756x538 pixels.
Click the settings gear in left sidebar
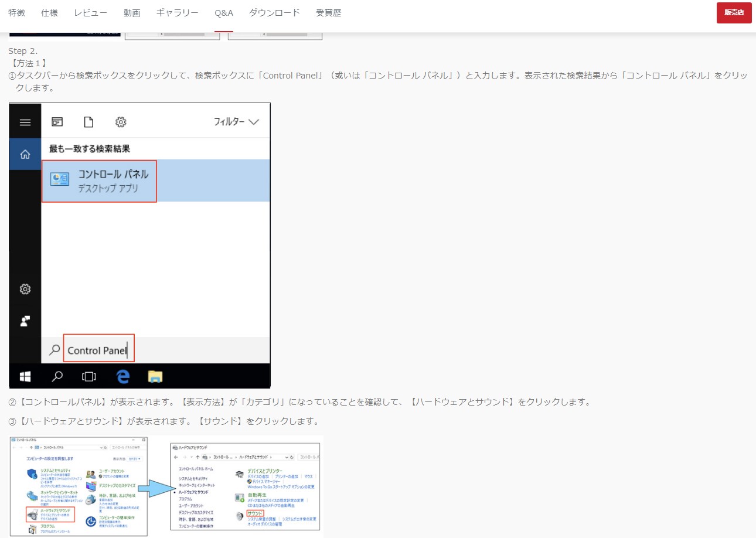[25, 289]
